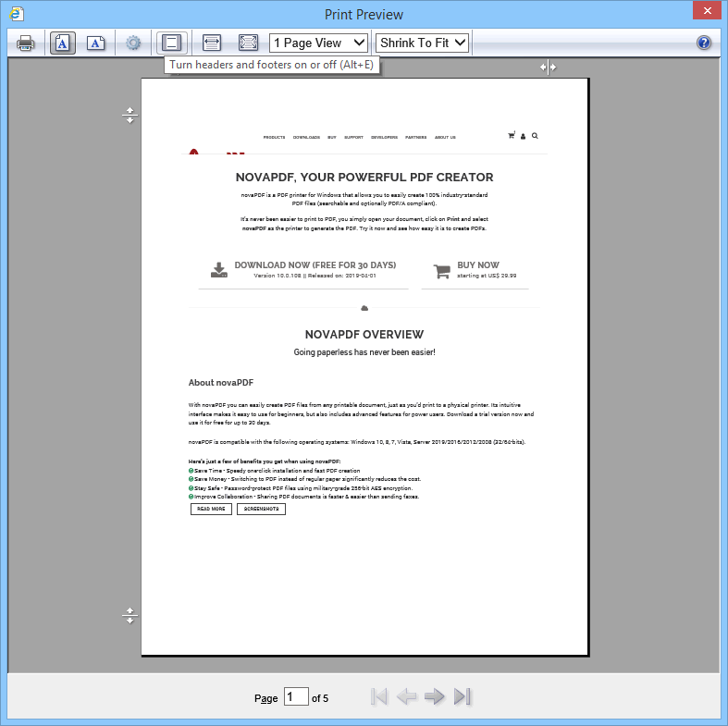Click the Internet Explorer title bar icon
The height and width of the screenshot is (726, 728).
17,14
